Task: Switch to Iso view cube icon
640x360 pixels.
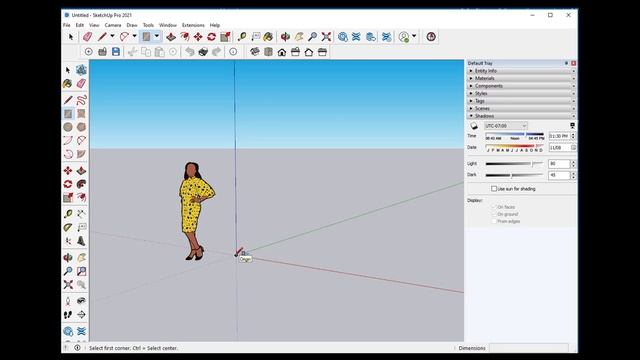Action: [x=255, y=52]
